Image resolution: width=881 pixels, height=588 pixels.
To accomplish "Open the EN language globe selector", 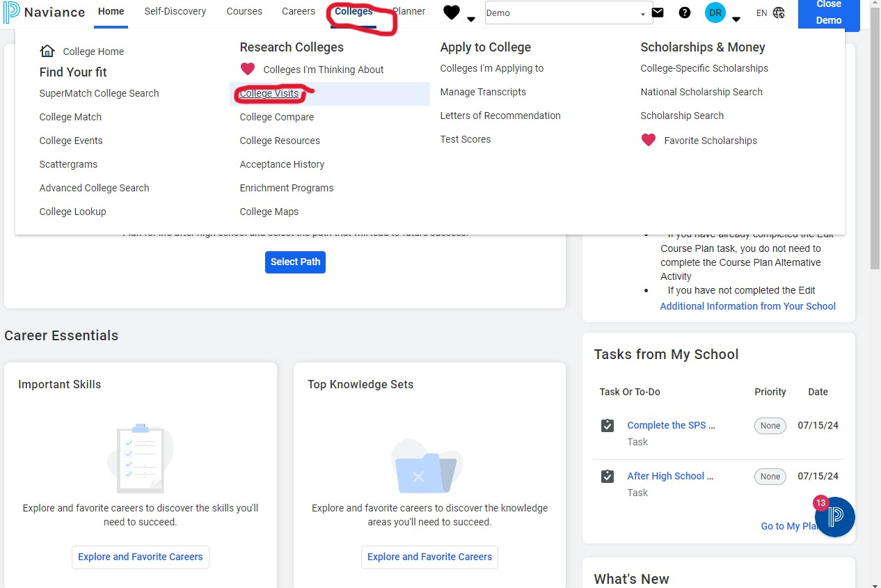I will [770, 13].
